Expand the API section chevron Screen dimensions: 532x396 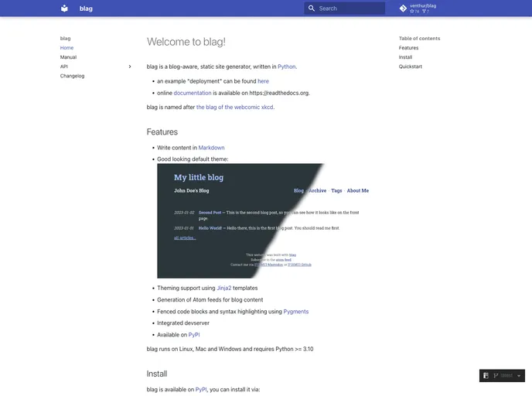tap(130, 67)
